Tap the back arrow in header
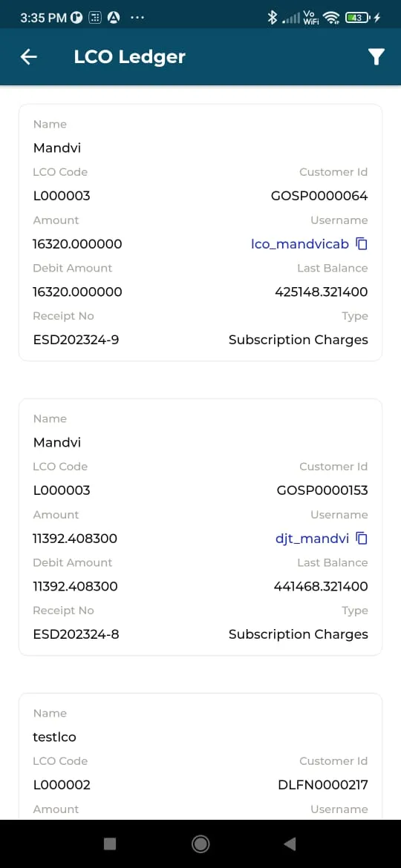Viewport: 401px width, 868px height. coord(28,56)
